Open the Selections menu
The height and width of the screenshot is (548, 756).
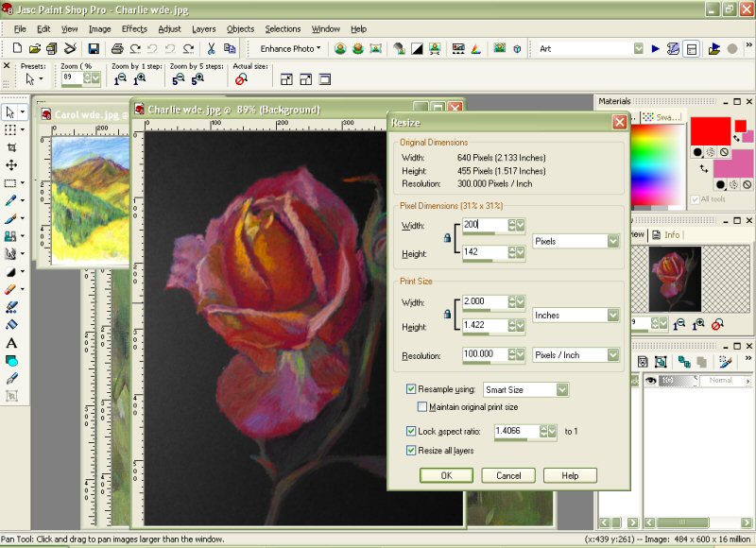283,29
